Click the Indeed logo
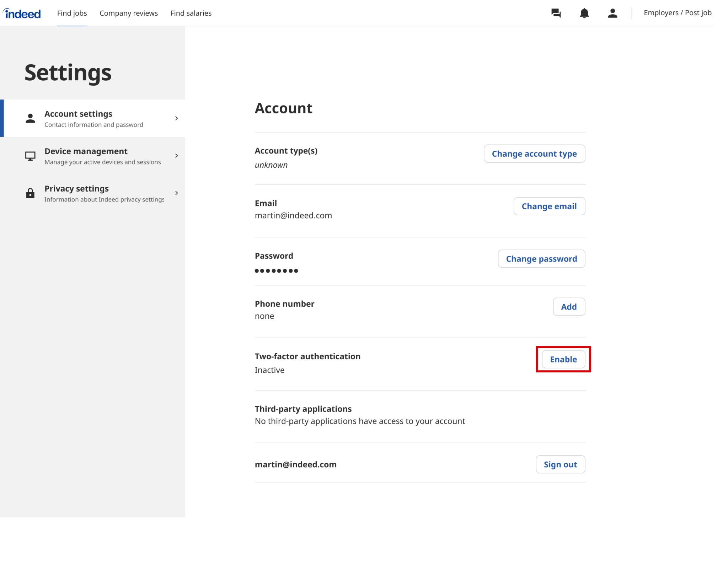The width and height of the screenshot is (728, 575). tap(22, 13)
